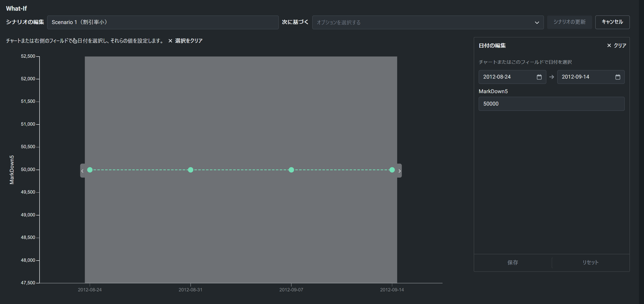Select the 2012-08-31 data point
This screenshot has height=304, width=644.
click(190, 170)
